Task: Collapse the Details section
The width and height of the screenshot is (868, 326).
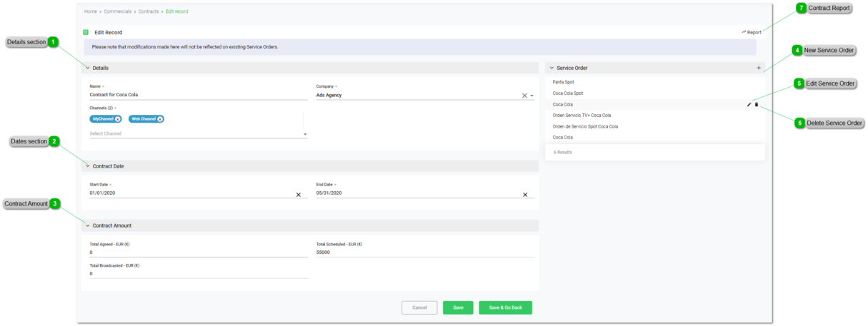Action: pyautogui.click(x=88, y=68)
